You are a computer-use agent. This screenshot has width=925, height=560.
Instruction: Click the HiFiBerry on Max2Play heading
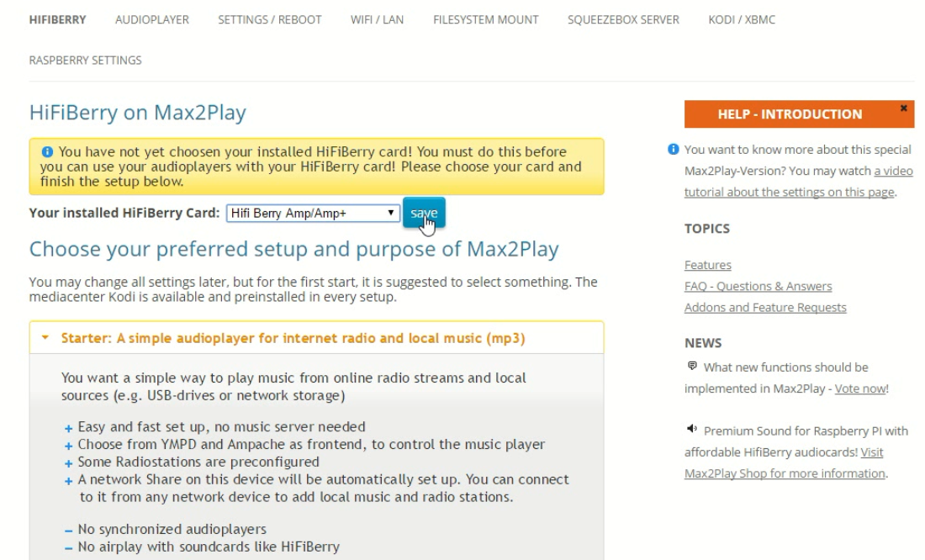coord(137,112)
